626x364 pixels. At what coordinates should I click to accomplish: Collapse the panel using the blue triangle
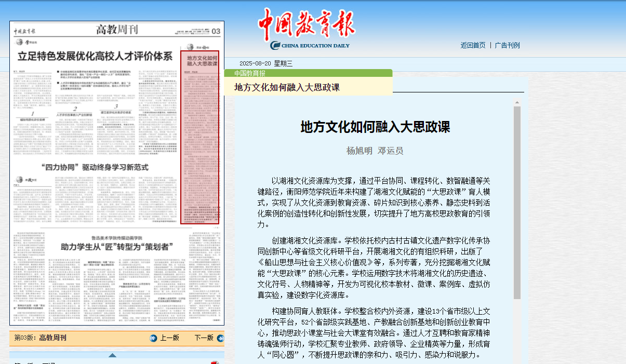tap(112, 355)
